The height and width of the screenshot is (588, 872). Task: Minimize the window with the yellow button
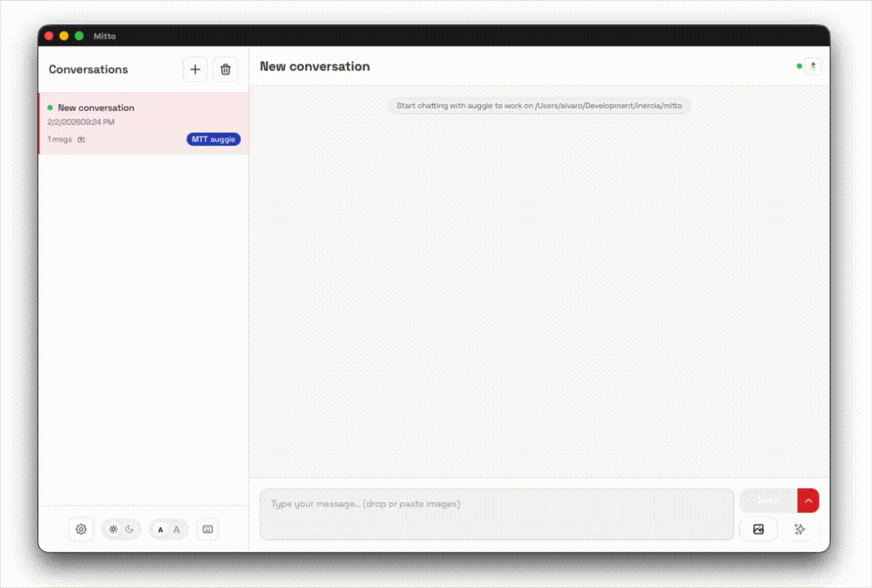coord(64,36)
